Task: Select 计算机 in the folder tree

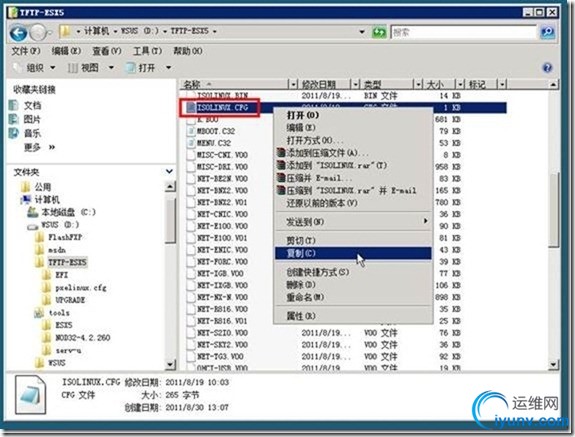Action: click(47, 199)
